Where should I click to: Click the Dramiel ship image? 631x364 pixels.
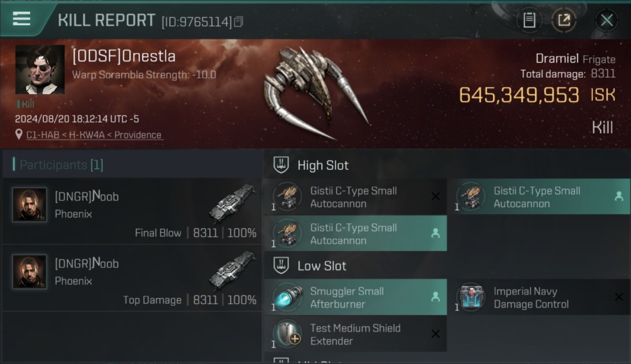tap(315, 93)
